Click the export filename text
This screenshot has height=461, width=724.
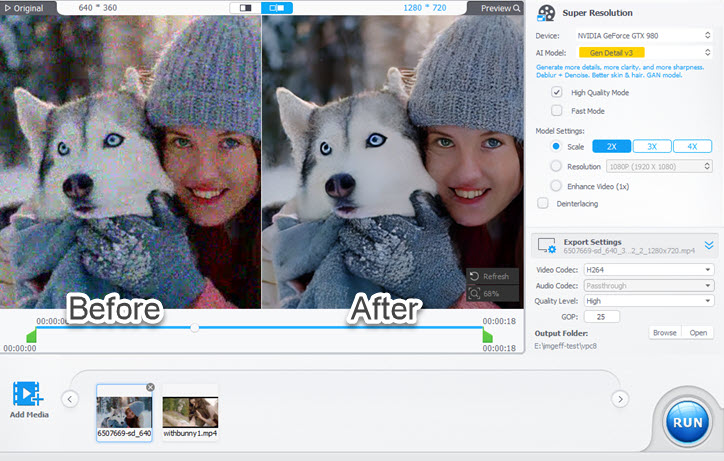[629, 250]
